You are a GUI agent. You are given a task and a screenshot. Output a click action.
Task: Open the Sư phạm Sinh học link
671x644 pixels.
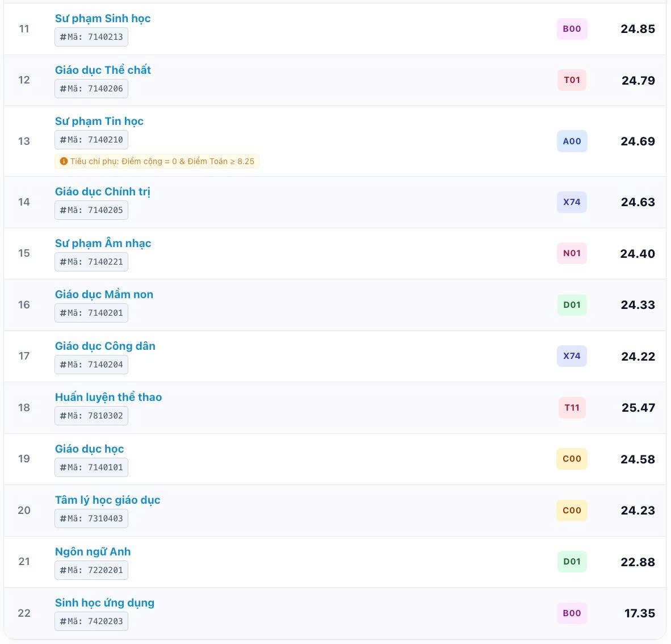coord(103,18)
